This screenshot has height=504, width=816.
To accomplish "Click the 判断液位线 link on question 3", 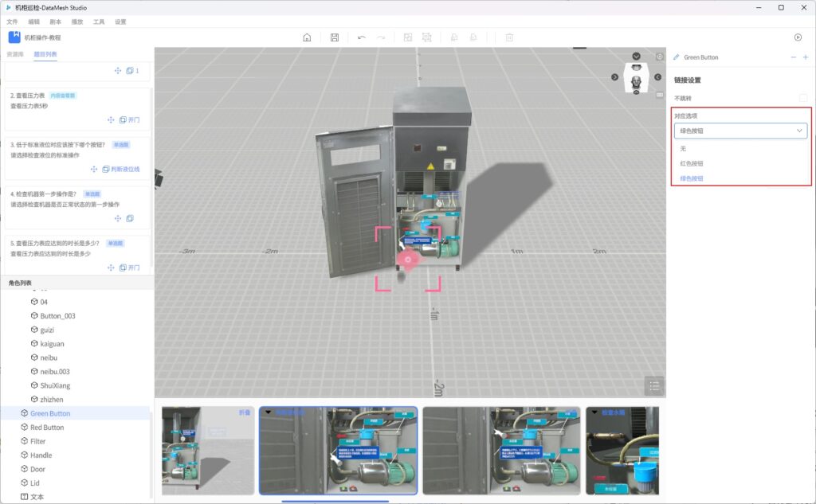I will [x=125, y=170].
